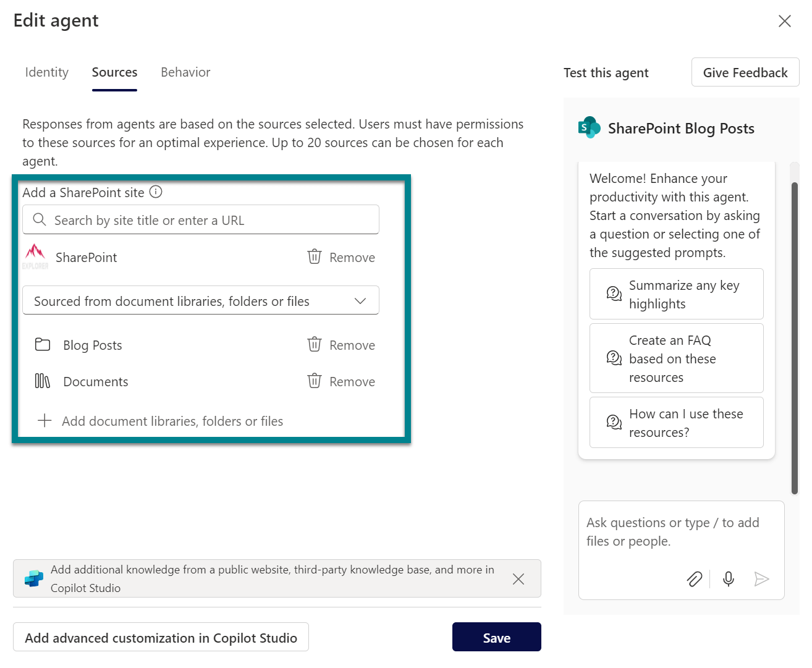Click the search magnifier in the site search box
This screenshot has height=668, width=812.
tap(39, 219)
